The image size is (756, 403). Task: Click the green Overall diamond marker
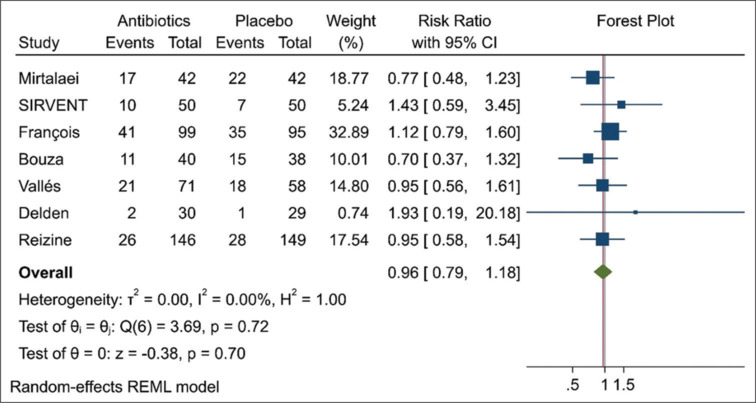coord(601,271)
